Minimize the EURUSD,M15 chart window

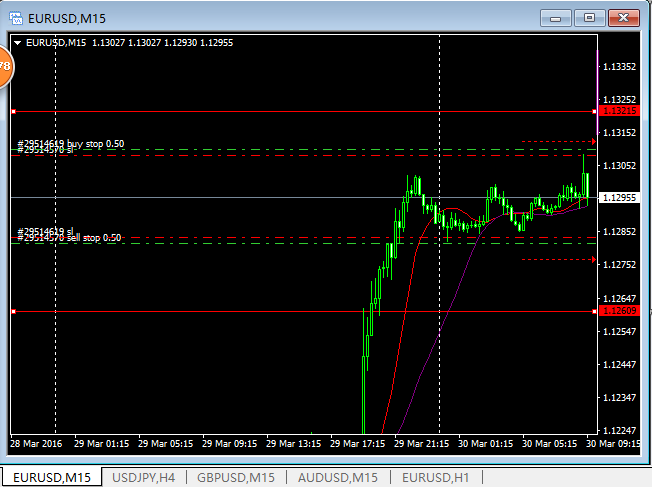[555, 17]
